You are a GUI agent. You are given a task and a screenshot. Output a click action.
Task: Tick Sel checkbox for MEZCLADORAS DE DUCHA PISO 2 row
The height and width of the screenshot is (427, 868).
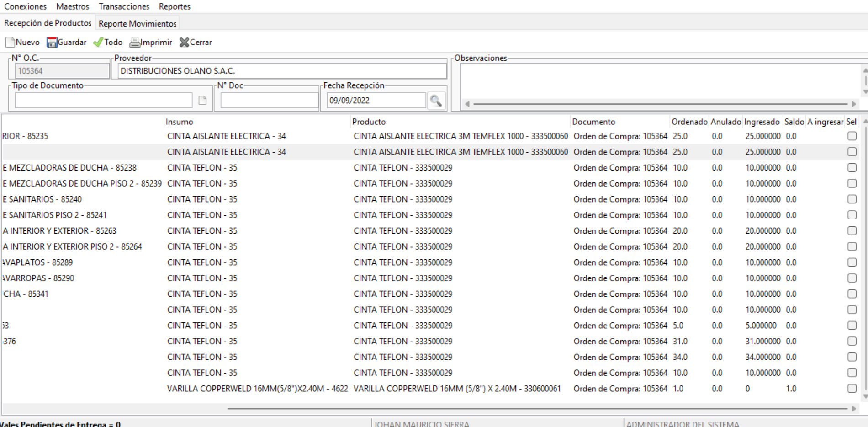pyautogui.click(x=852, y=183)
